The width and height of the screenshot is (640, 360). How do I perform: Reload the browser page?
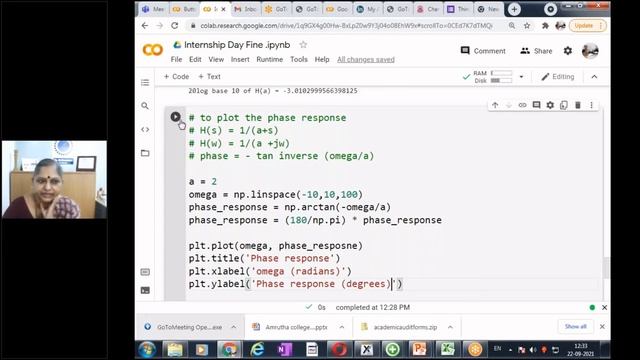click(175, 26)
